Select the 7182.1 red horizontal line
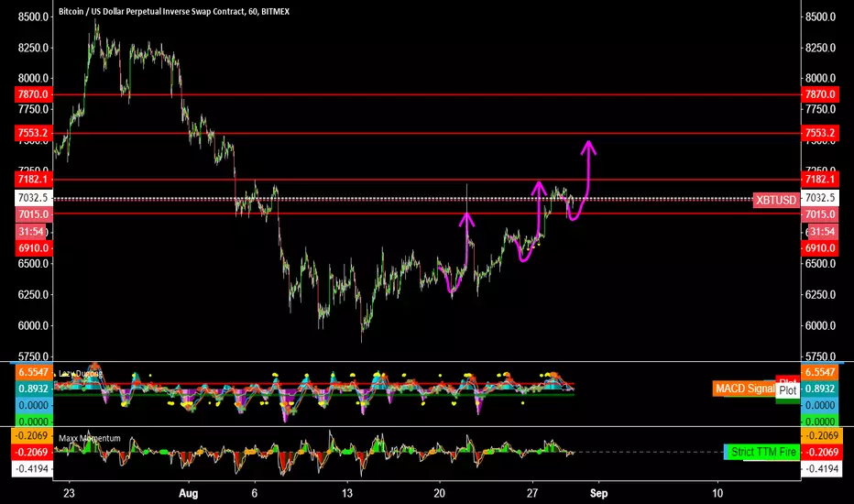The height and width of the screenshot is (504, 854). coord(426,180)
